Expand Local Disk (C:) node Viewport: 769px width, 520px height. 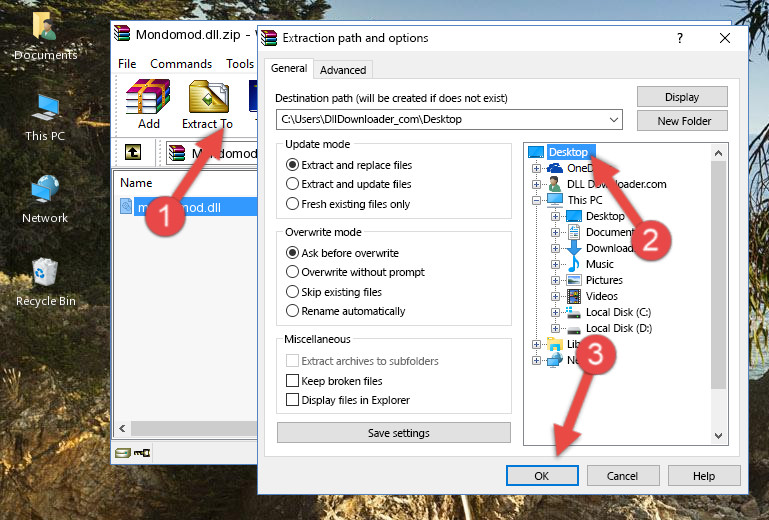[x=555, y=312]
